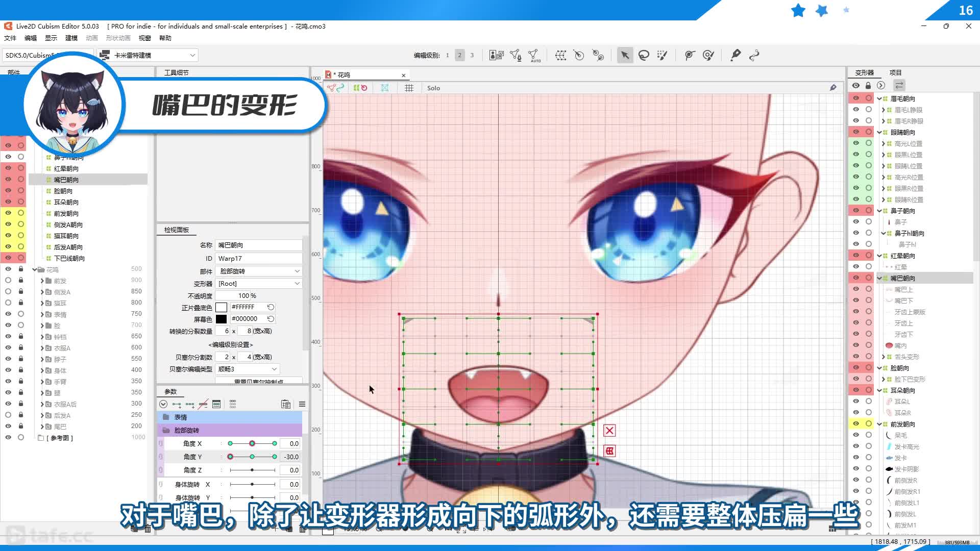
Task: Click the 角度 Y value field
Action: click(290, 457)
